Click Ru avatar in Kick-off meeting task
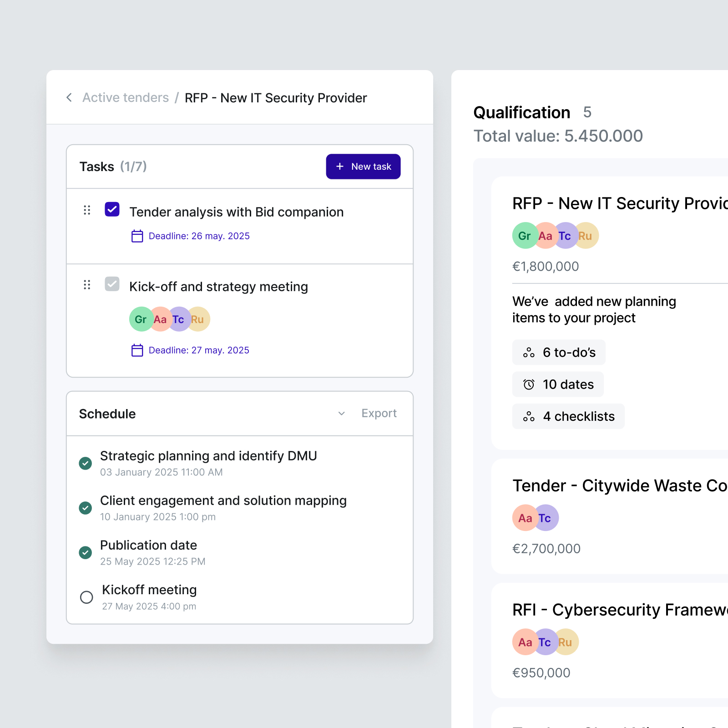The image size is (728, 728). point(198,319)
